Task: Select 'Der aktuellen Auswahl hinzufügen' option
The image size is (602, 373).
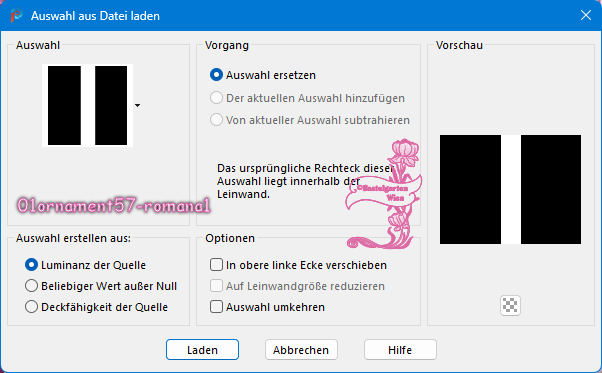Action: tap(216, 98)
